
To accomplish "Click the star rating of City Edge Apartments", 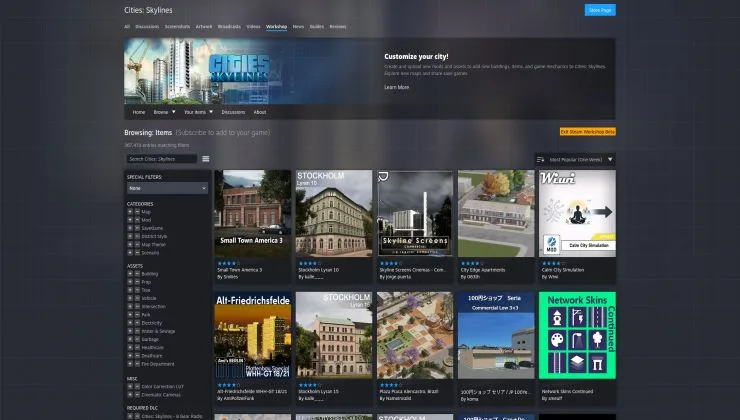I will coord(469,263).
